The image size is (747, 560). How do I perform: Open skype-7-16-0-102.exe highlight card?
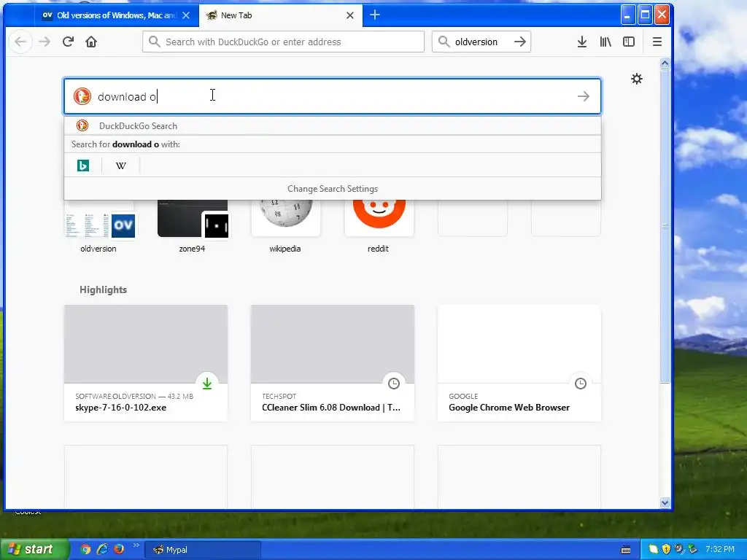click(146, 363)
